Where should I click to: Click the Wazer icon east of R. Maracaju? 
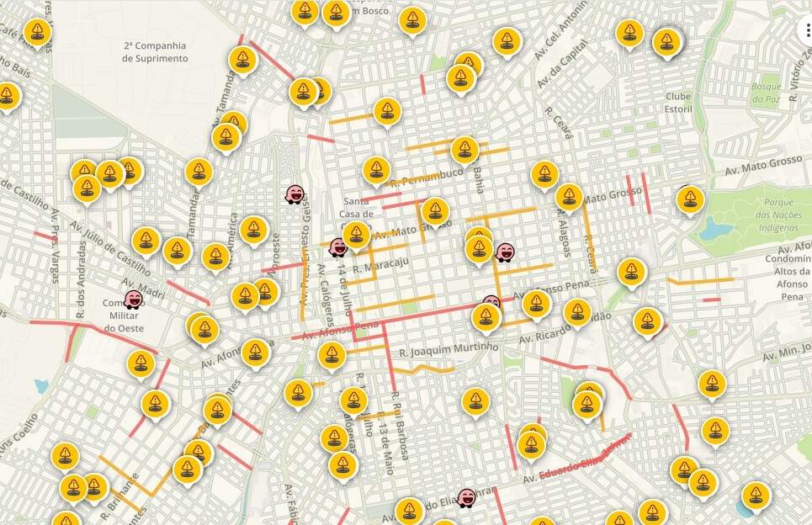point(505,252)
